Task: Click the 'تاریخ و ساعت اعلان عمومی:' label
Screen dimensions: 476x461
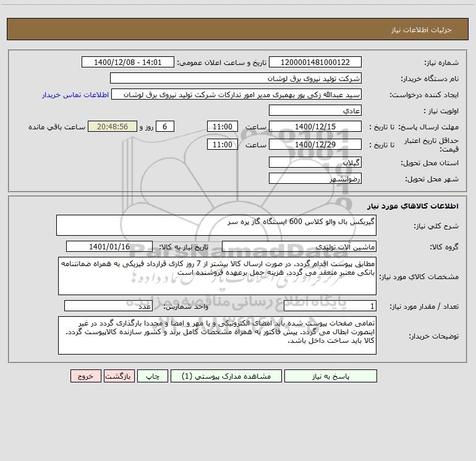Action: pyautogui.click(x=221, y=62)
